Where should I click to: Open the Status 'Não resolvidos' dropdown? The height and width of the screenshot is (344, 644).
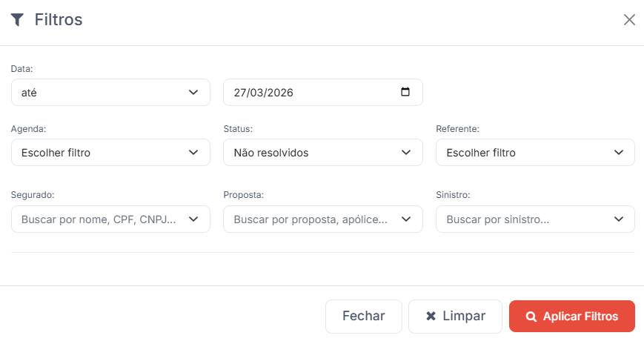tap(322, 153)
